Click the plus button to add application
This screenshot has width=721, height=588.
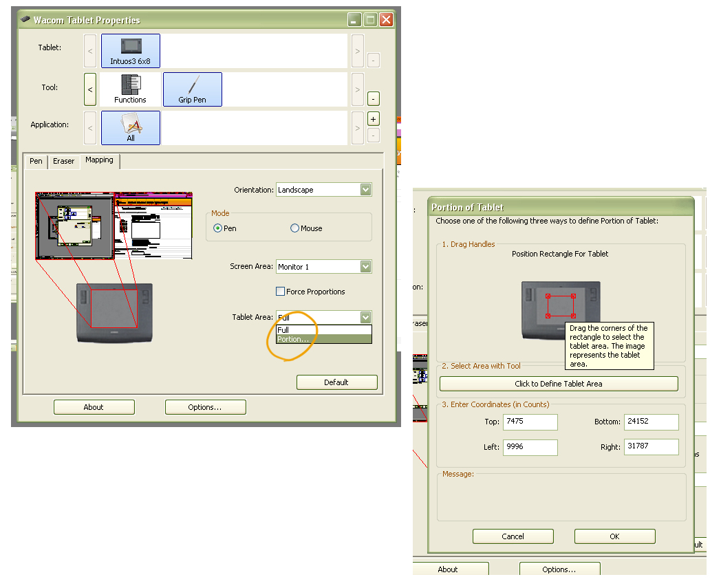click(x=374, y=119)
